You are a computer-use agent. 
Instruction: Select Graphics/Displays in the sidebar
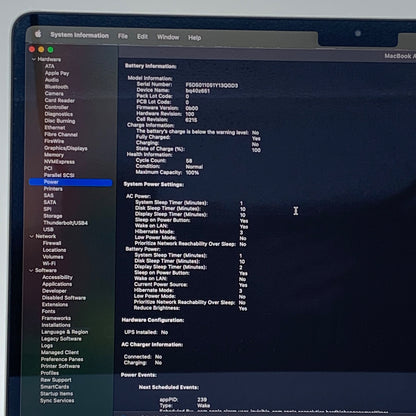pyautogui.click(x=66, y=148)
